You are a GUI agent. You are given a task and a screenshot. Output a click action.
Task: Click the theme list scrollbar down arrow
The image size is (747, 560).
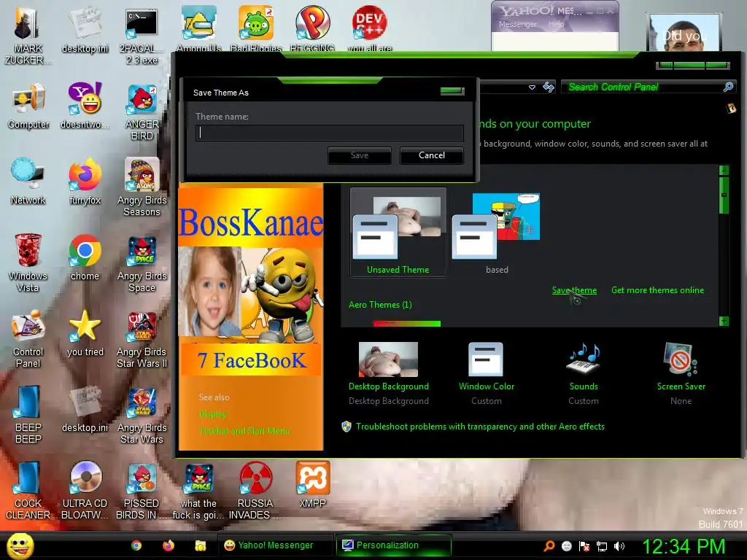pyautogui.click(x=724, y=321)
